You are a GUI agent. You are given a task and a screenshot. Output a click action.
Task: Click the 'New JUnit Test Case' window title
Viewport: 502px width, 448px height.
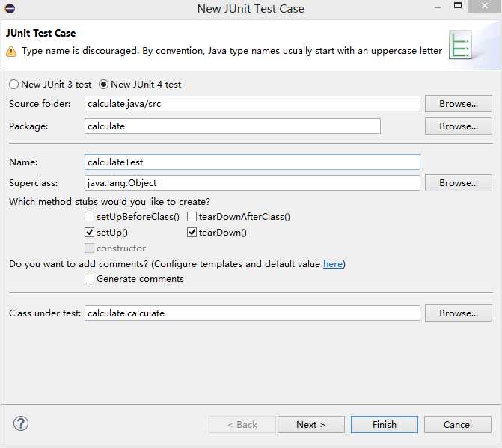pyautogui.click(x=251, y=9)
